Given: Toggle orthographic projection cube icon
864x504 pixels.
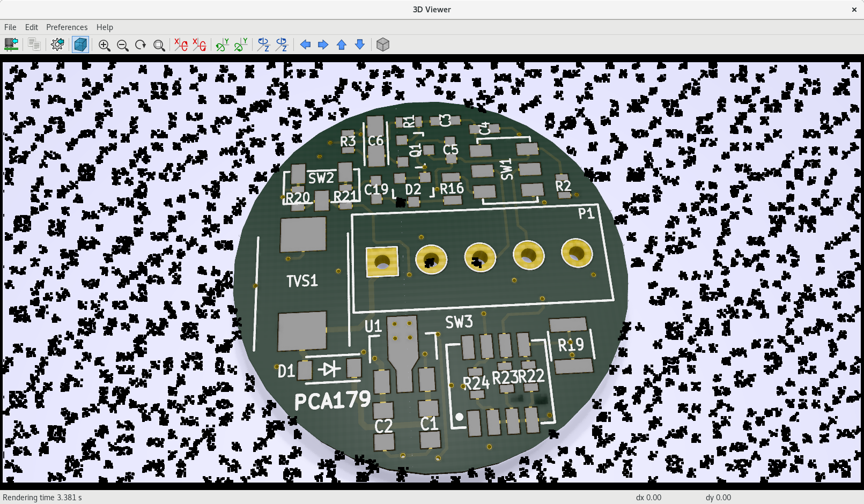Looking at the screenshot, I should coord(382,45).
